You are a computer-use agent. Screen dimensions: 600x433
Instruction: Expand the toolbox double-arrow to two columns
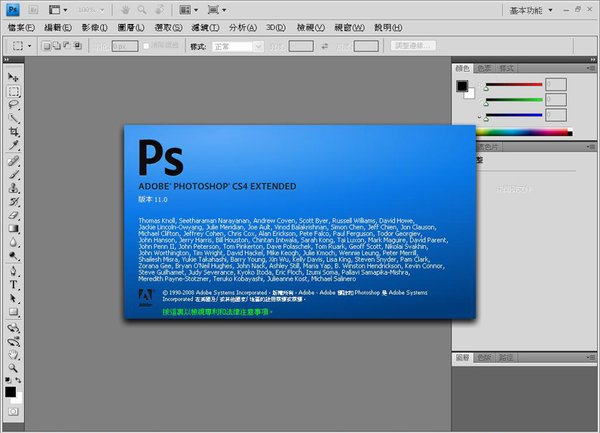7,60
